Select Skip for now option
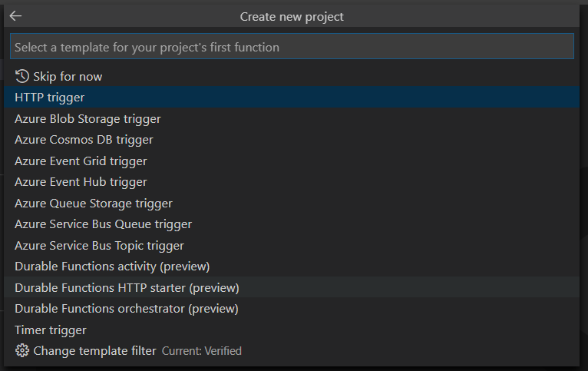The width and height of the screenshot is (588, 371). tap(68, 77)
